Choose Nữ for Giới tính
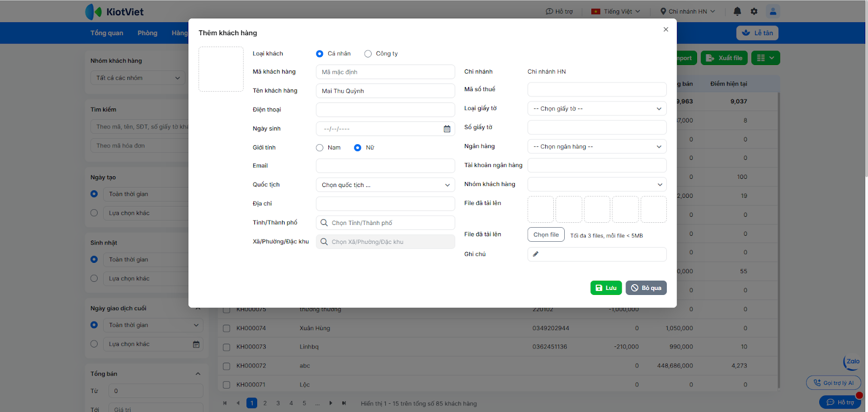The height and width of the screenshot is (412, 868). [358, 147]
